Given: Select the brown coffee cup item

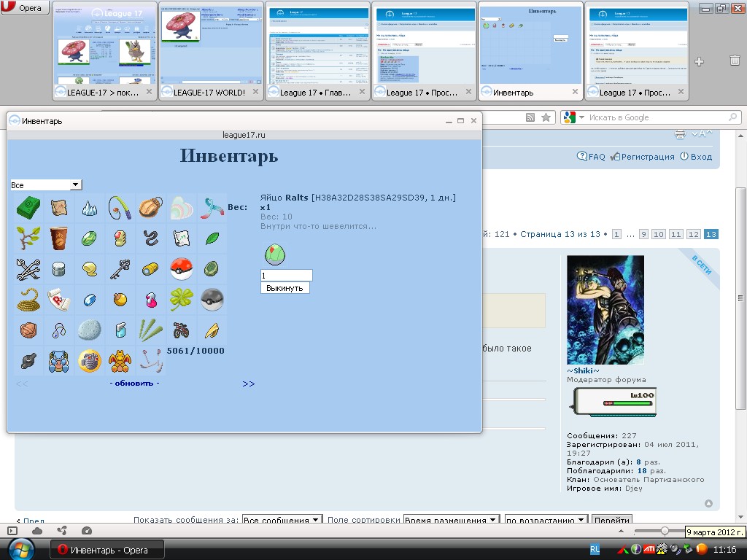Looking at the screenshot, I should tap(59, 238).
